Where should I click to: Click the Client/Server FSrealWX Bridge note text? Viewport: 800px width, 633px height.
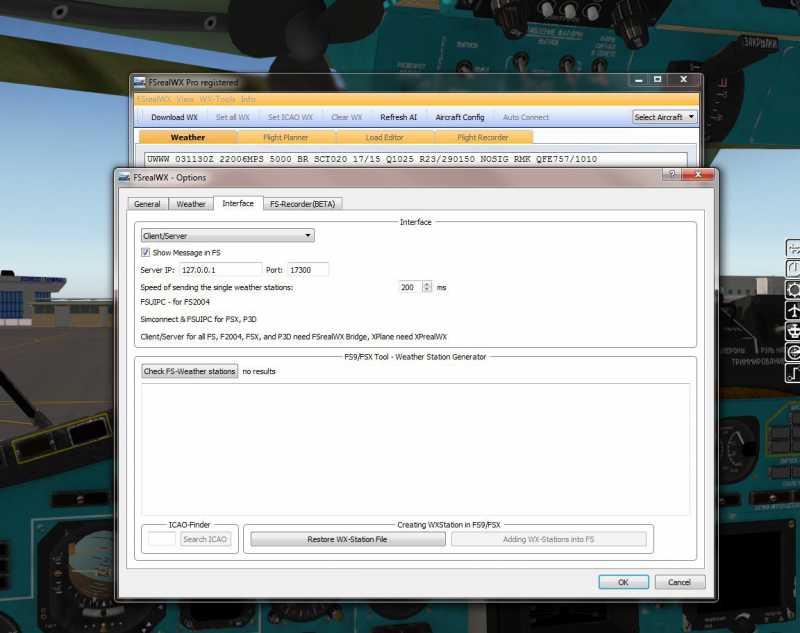[294, 337]
